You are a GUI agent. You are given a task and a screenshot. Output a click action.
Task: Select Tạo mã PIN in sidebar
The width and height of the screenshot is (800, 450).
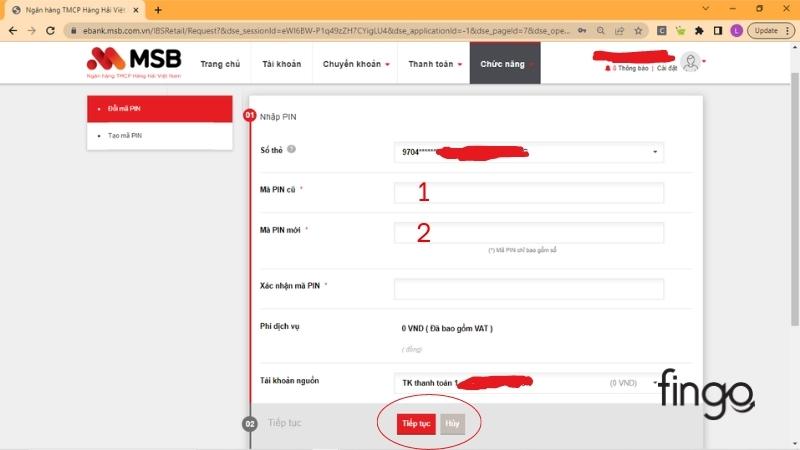point(160,136)
